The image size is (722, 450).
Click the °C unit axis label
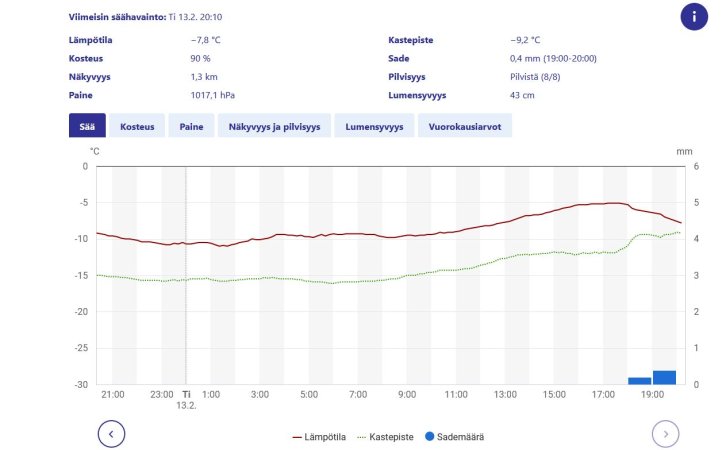[94, 152]
